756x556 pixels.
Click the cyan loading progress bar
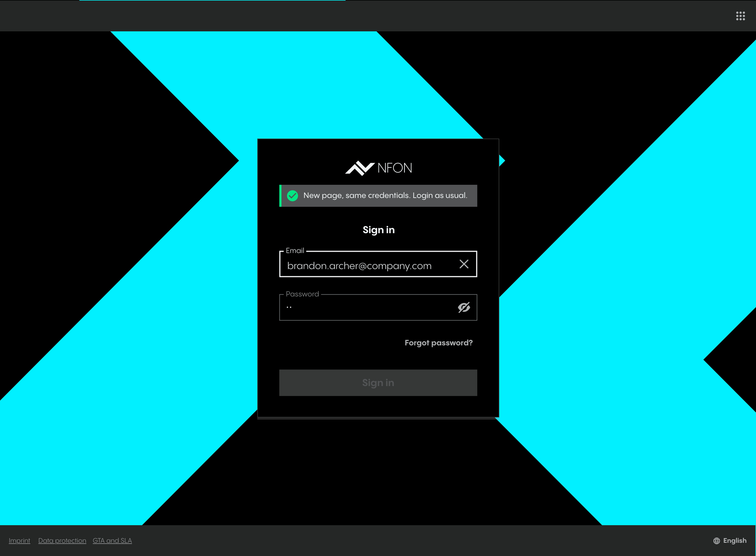212,1
